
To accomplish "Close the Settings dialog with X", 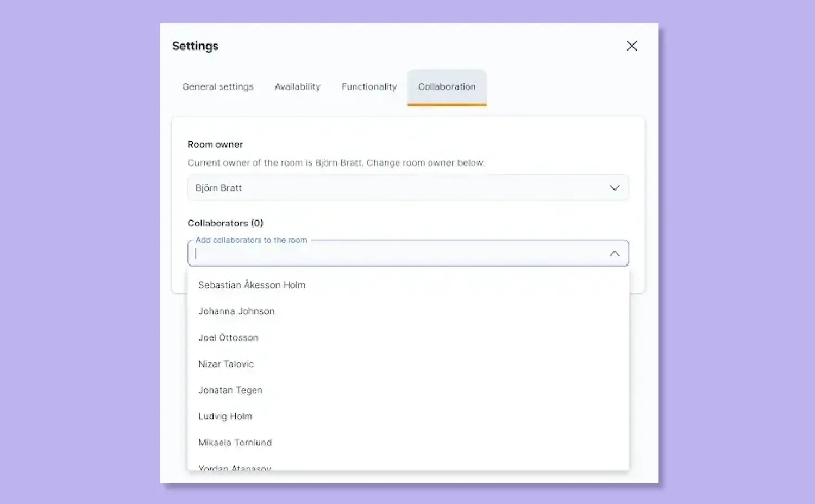I will pos(631,46).
